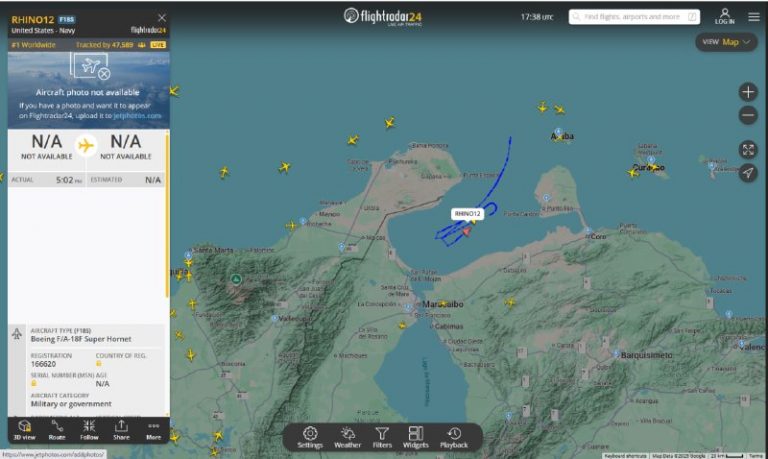Show the Route for RHINO12
768x459 pixels.
click(57, 429)
